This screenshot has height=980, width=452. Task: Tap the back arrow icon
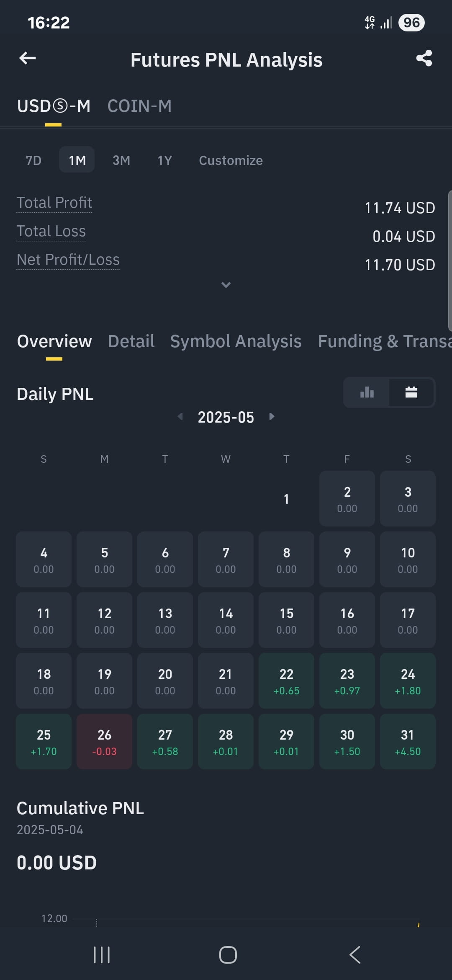pos(28,58)
